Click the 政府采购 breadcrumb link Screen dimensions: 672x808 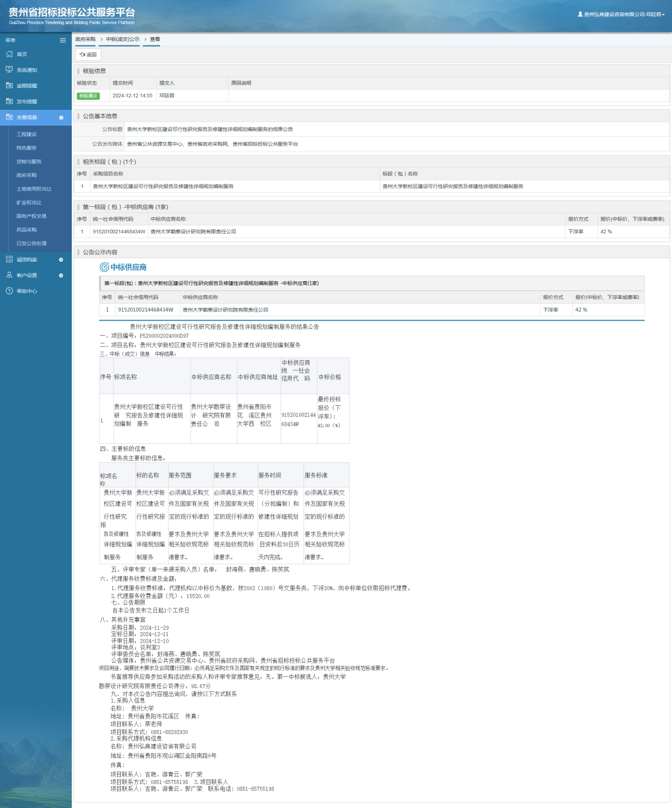click(x=85, y=39)
